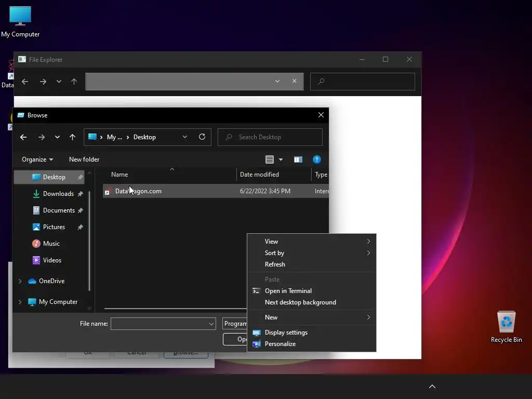Unpin Downloads using its pin icon

[x=80, y=194]
